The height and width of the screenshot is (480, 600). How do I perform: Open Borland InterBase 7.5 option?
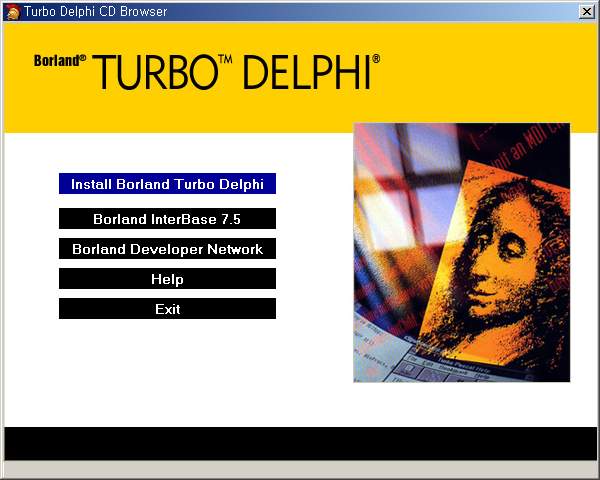coord(167,219)
